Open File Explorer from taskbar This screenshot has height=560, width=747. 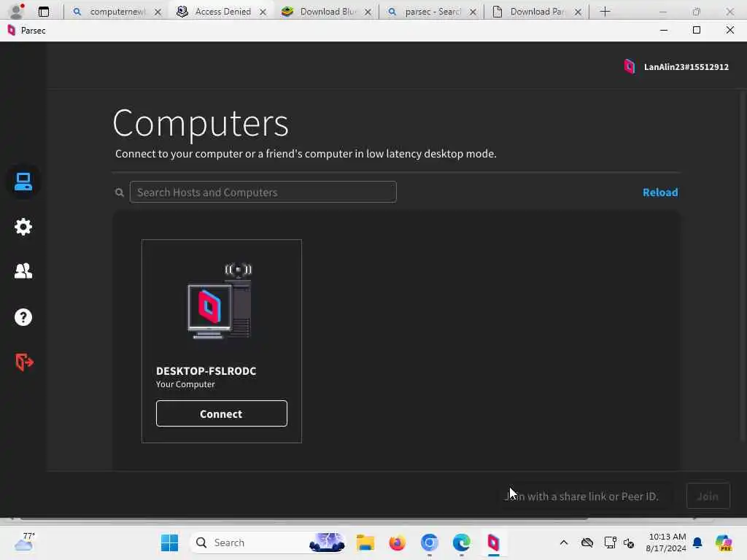[365, 542]
